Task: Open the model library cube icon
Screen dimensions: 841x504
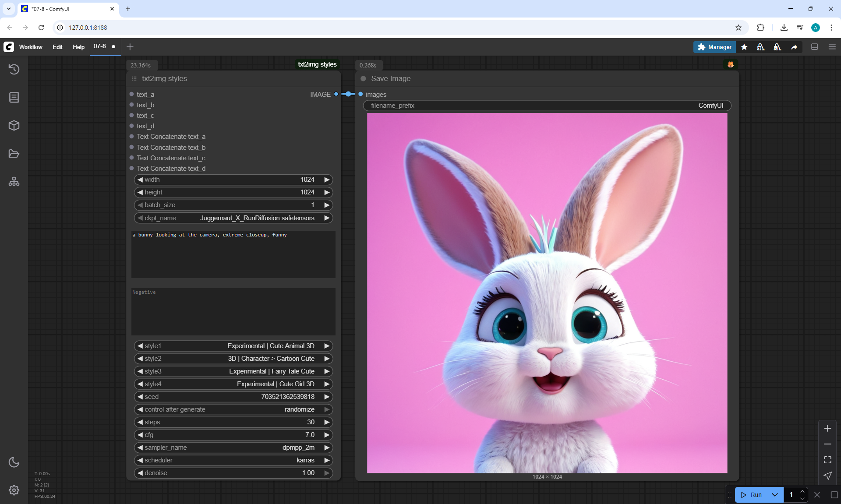Action: click(14, 126)
